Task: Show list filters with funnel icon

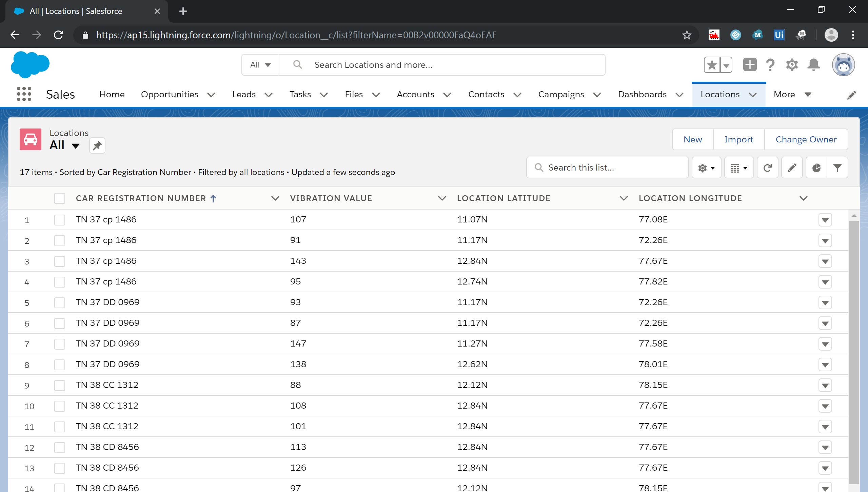Action: pos(837,168)
